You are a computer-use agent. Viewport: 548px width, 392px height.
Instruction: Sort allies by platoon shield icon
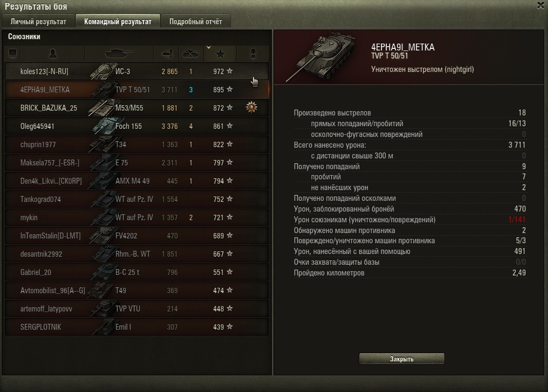tap(12, 54)
